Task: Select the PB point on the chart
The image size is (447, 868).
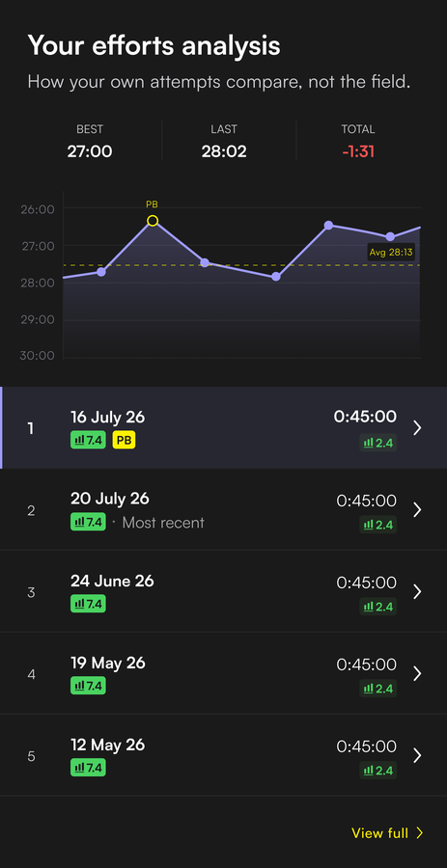Action: tap(153, 221)
